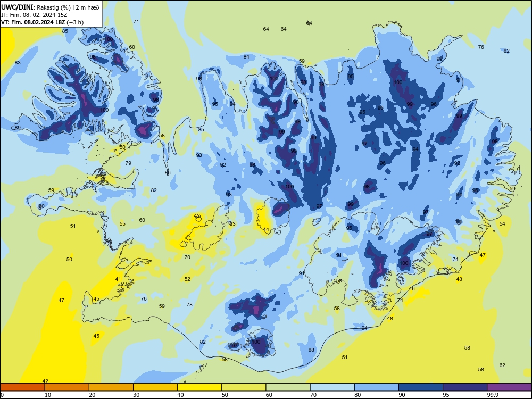Select the humidity value '86' on the map
532x399 pixels.
pyautogui.click(x=168, y=173)
